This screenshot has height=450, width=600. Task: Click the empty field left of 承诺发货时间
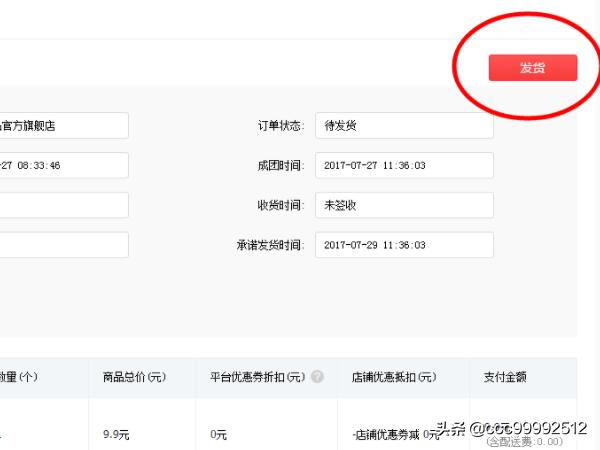[x=64, y=245]
